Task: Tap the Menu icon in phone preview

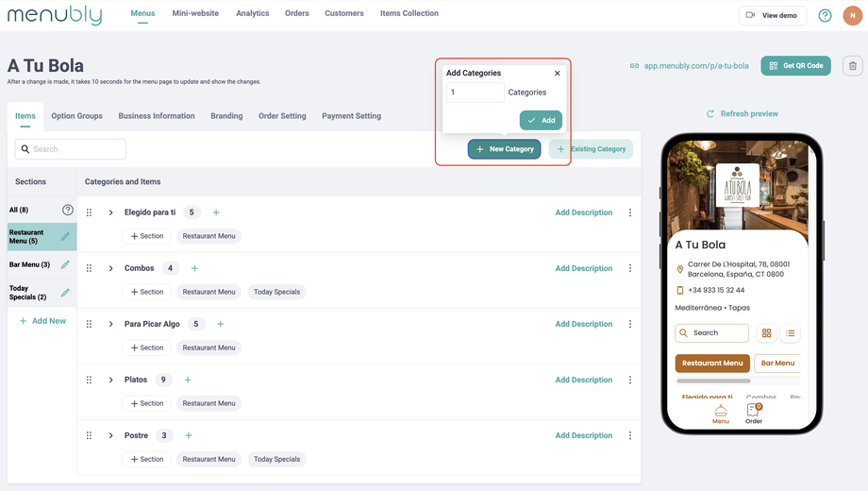Action: 721,414
